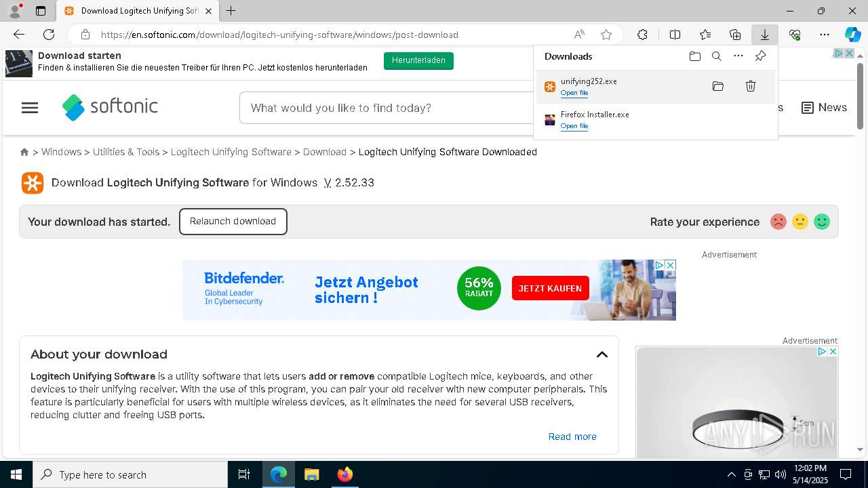Viewport: 868px width, 488px height.
Task: Click taskbar search box
Action: click(x=130, y=474)
